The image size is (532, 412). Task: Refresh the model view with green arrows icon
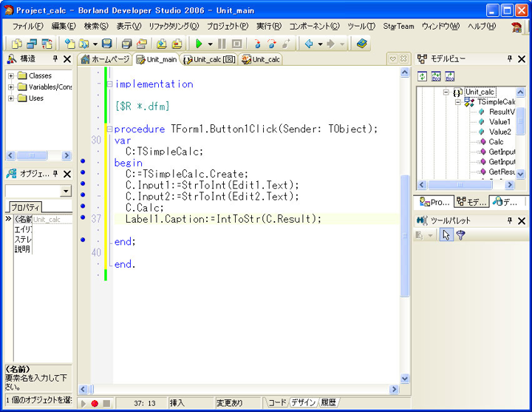(x=422, y=76)
